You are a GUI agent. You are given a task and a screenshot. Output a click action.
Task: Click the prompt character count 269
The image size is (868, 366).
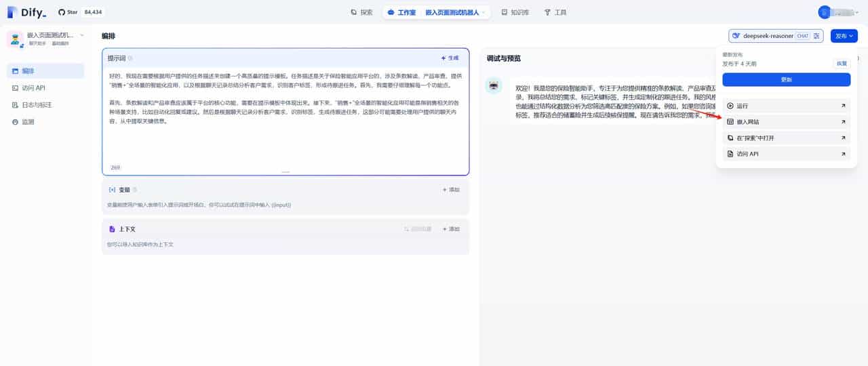click(x=115, y=167)
